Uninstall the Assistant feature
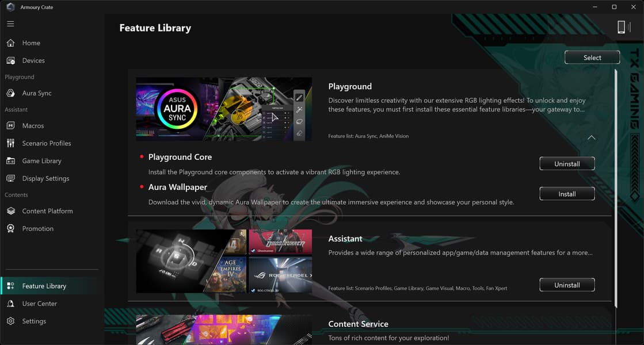This screenshot has height=345, width=644. click(x=567, y=285)
